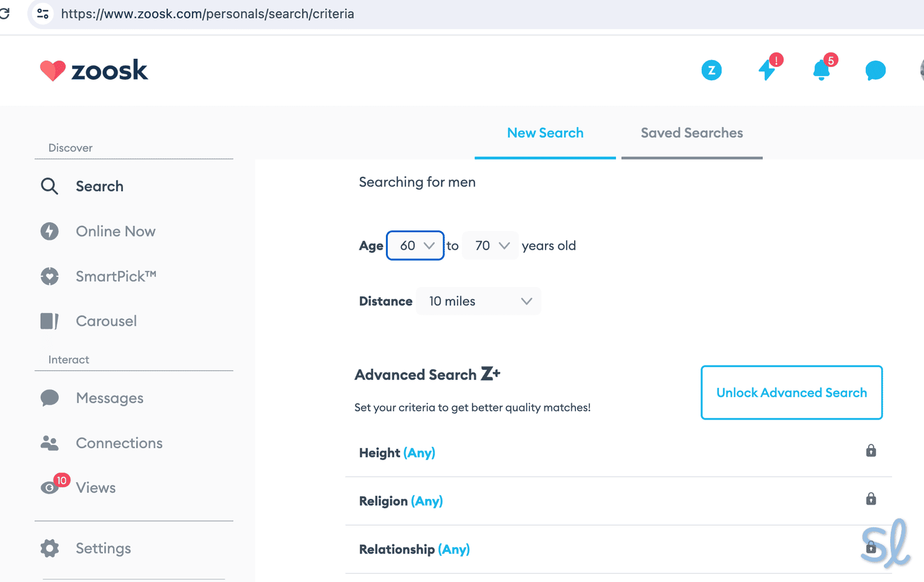Image resolution: width=924 pixels, height=582 pixels.
Task: Open the Distance dropdown set to 10 miles
Action: (x=479, y=301)
